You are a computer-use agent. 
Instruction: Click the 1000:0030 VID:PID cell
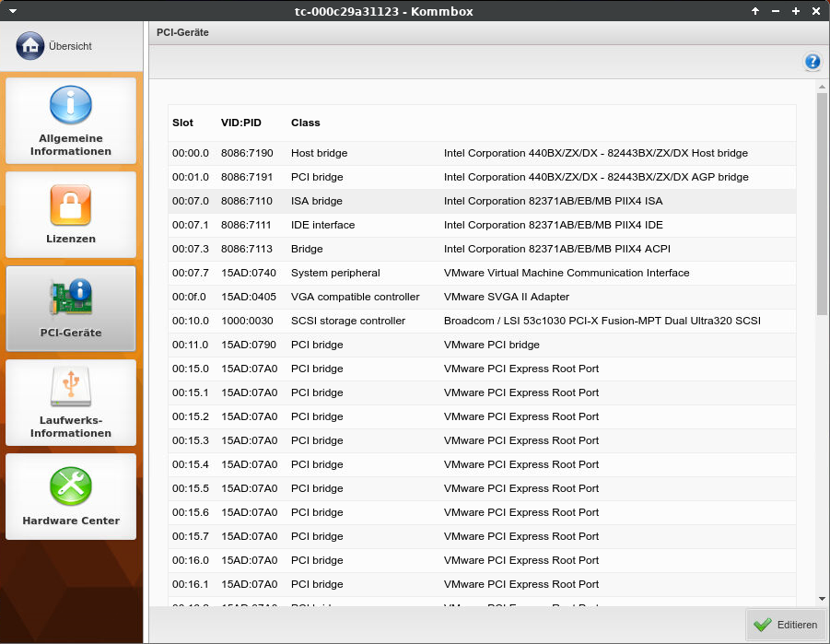247,321
